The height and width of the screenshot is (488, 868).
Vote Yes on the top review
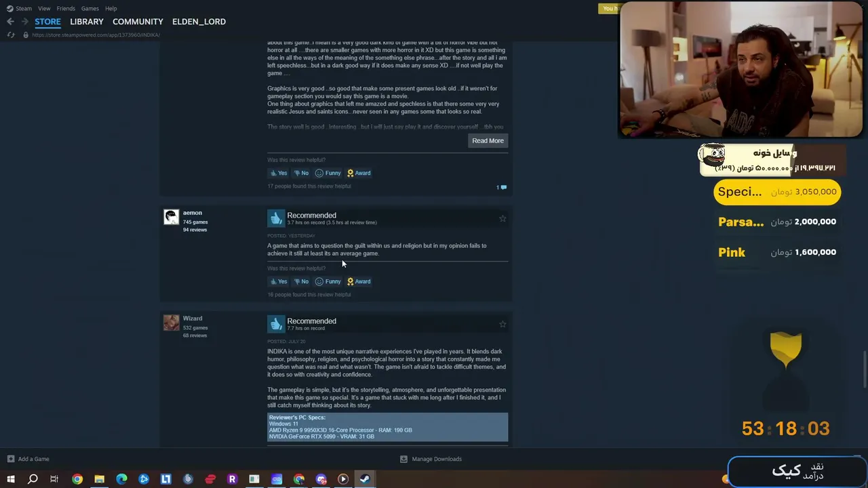(x=279, y=173)
